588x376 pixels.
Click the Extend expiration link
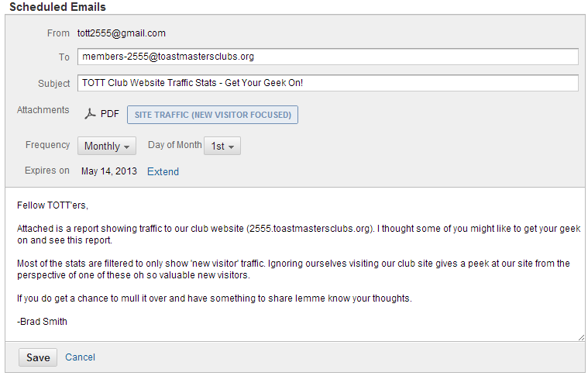[163, 171]
